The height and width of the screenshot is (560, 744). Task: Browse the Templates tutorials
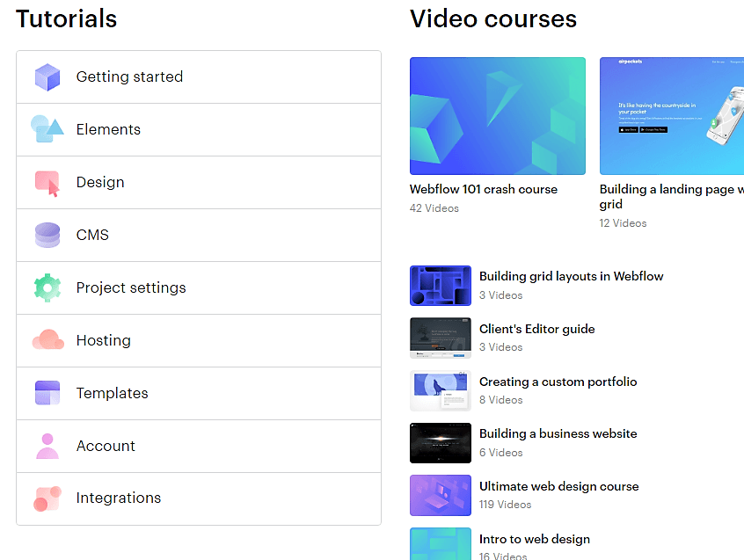pos(199,393)
